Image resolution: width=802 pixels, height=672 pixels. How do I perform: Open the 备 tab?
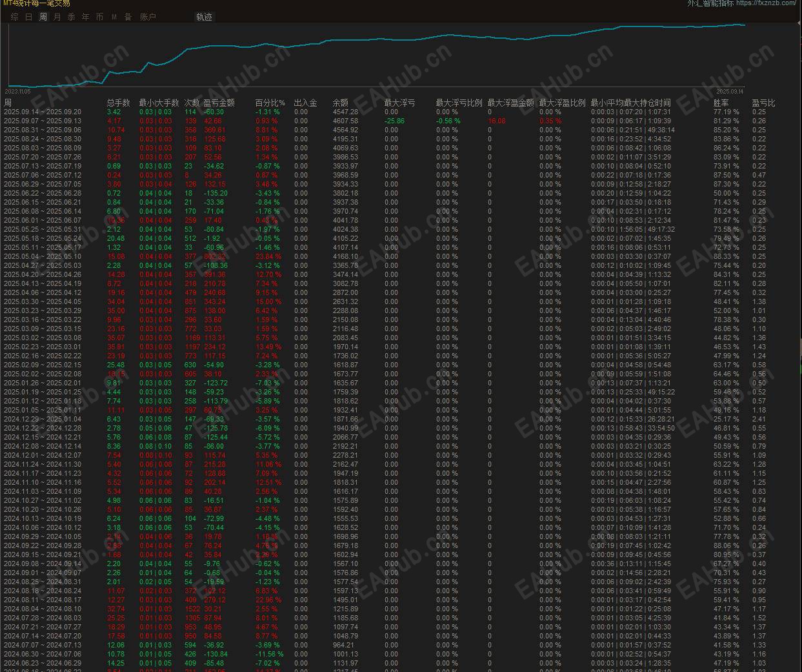pos(128,17)
